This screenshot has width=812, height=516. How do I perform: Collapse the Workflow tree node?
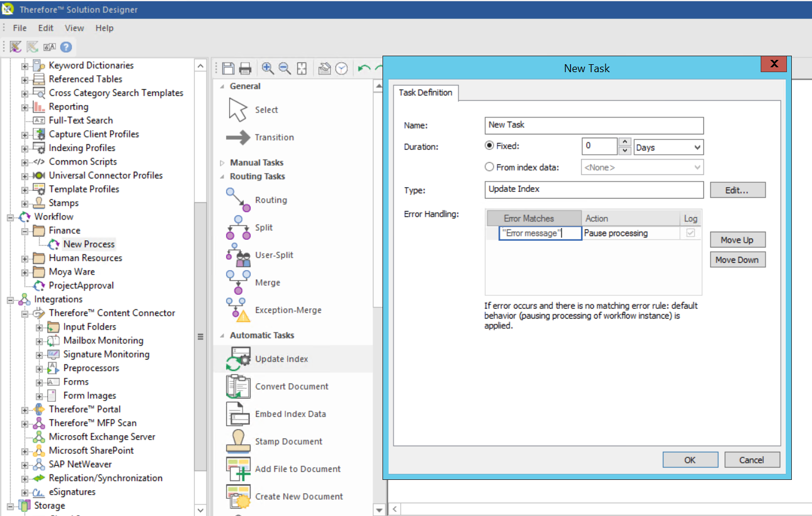[10, 217]
